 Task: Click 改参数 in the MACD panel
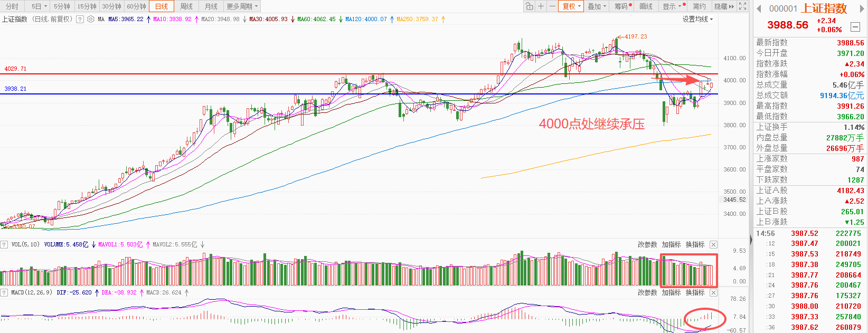[647, 292]
